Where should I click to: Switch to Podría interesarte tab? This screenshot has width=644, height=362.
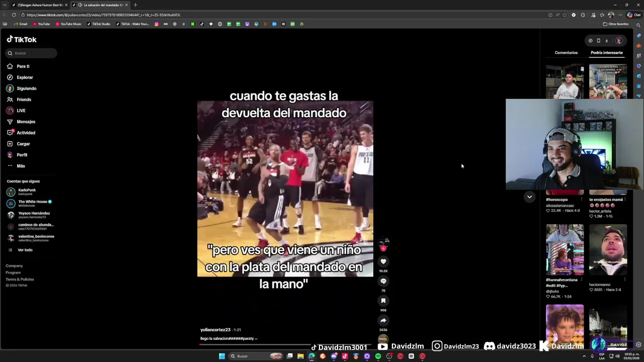(x=607, y=53)
